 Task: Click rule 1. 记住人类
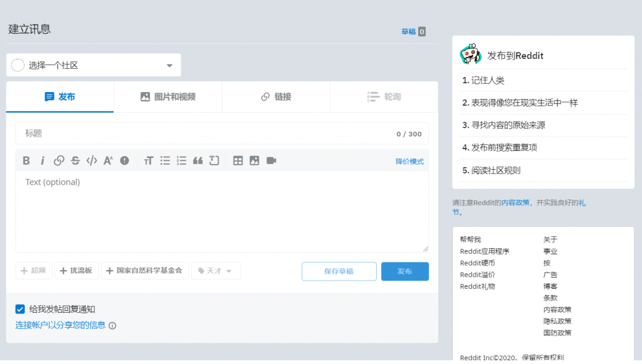[483, 81]
